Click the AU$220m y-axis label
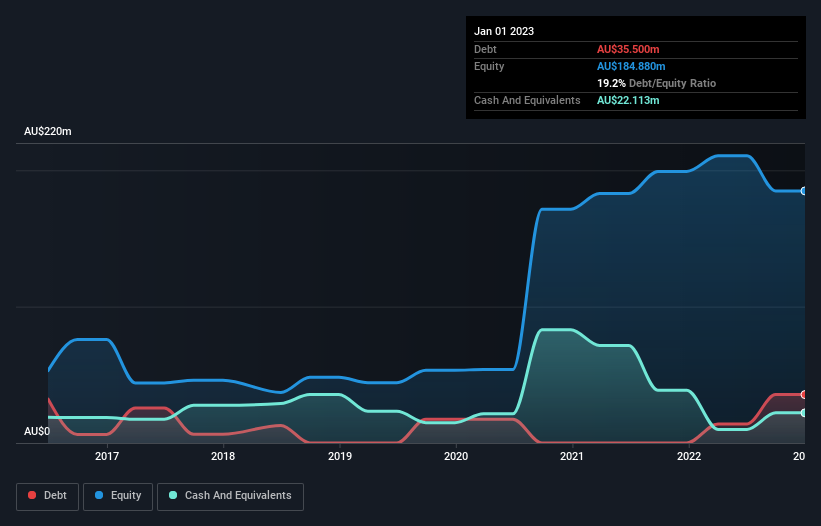 coord(48,131)
